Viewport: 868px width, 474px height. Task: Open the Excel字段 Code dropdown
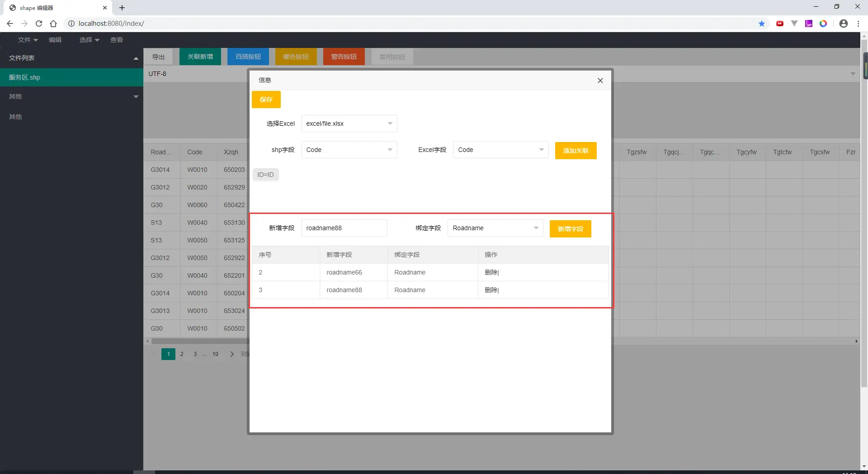pos(501,150)
